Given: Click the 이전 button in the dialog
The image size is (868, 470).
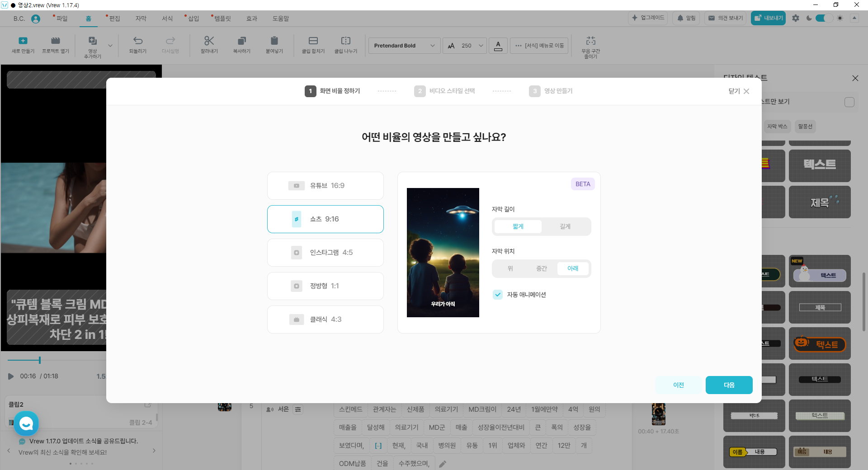Looking at the screenshot, I should tap(679, 385).
